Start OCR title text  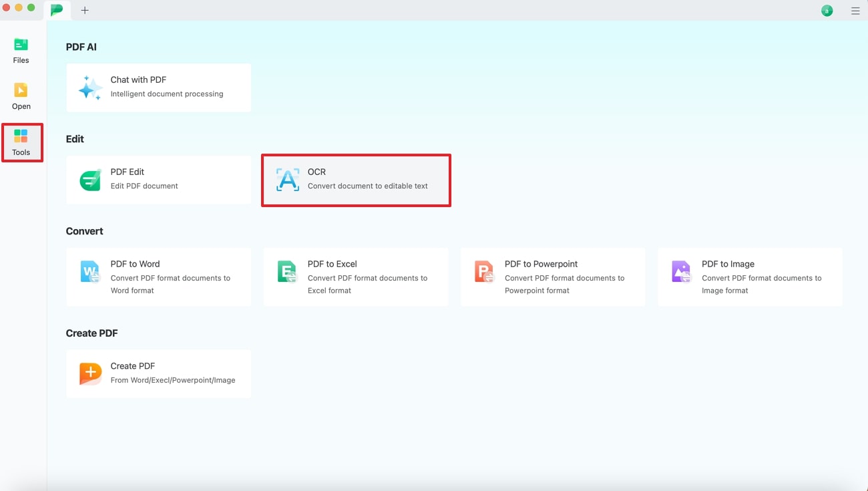[x=316, y=172]
